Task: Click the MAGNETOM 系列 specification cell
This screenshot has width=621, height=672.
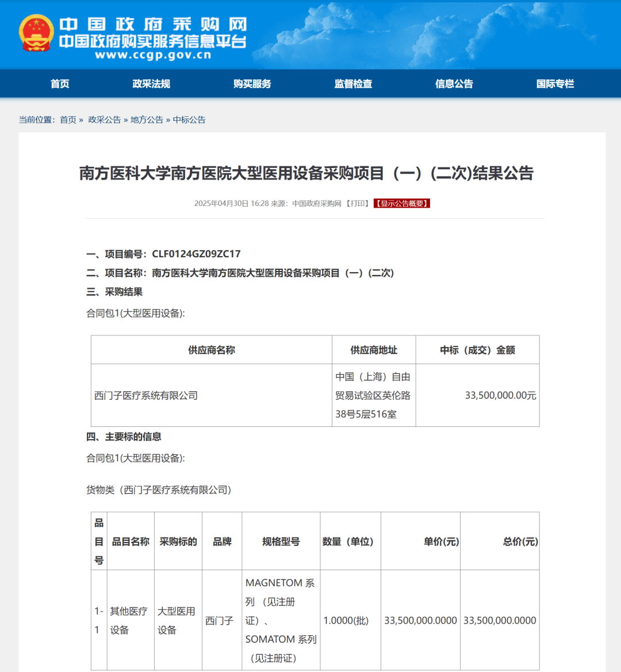Action: 281,620
